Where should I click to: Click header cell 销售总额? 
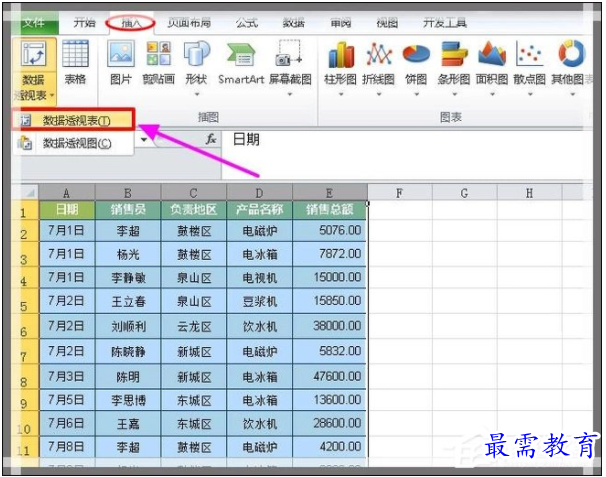[x=329, y=210]
